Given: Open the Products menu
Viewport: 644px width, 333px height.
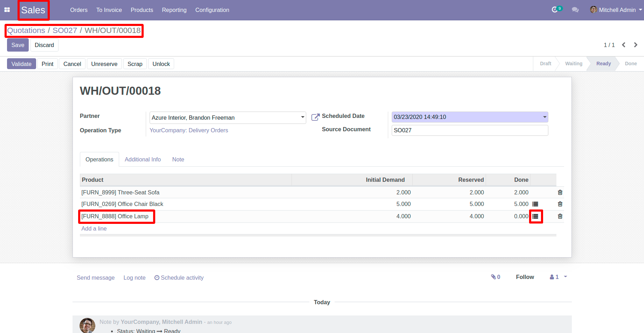Looking at the screenshot, I should 142,10.
